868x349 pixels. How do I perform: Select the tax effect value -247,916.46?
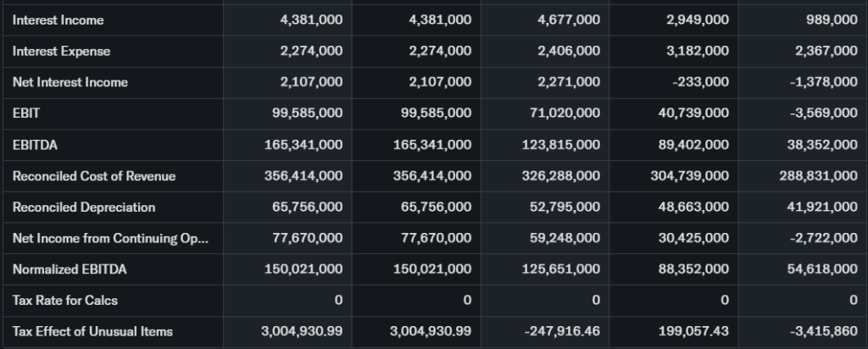(563, 331)
